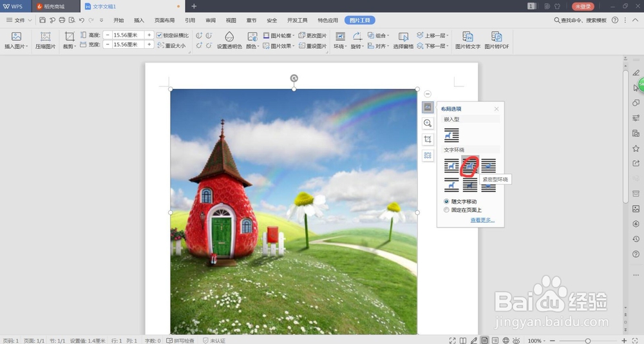Click the history clock icon in right sidebar
The width and height of the screenshot is (644, 344).
(636, 239)
